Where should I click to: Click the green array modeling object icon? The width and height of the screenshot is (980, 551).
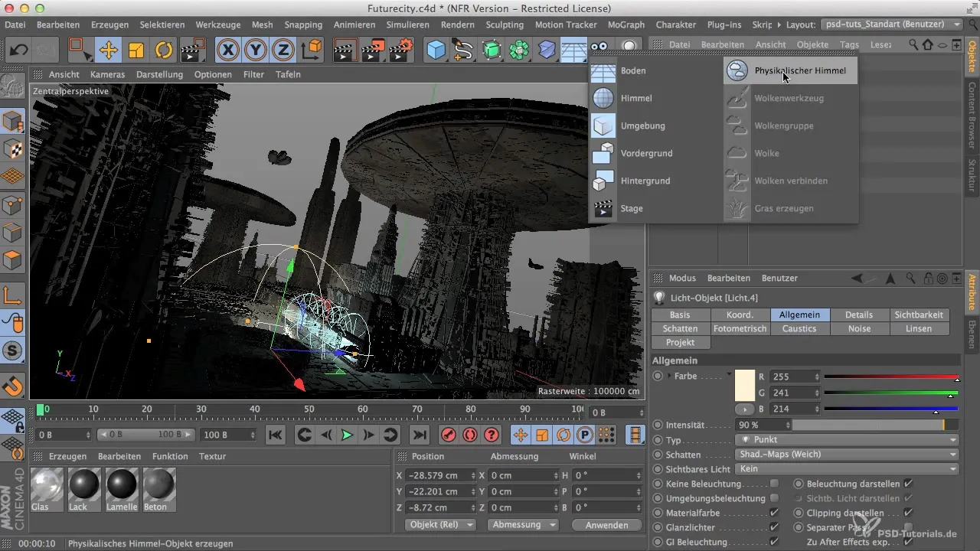(x=519, y=51)
